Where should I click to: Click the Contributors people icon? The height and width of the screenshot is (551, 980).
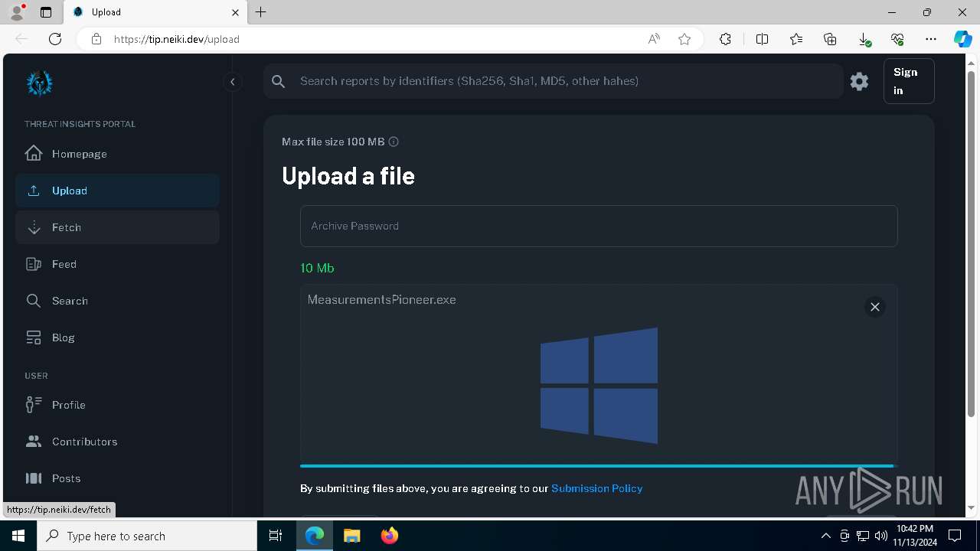click(34, 442)
